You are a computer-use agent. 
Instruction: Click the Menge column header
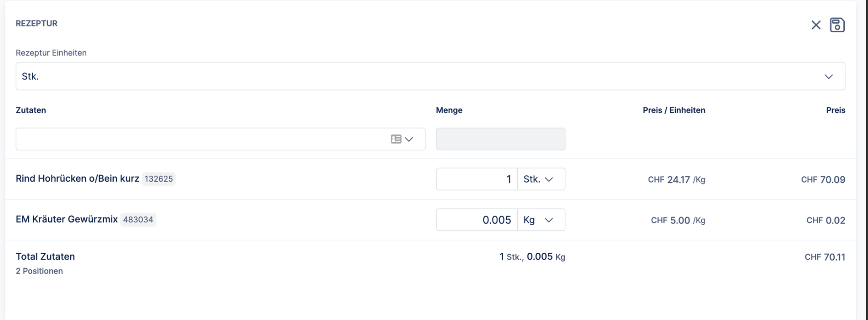pyautogui.click(x=449, y=110)
